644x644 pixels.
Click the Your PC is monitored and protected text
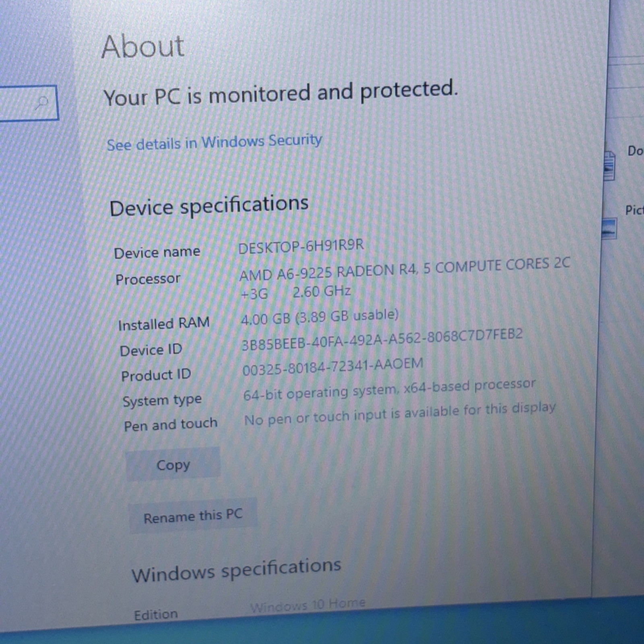[281, 93]
